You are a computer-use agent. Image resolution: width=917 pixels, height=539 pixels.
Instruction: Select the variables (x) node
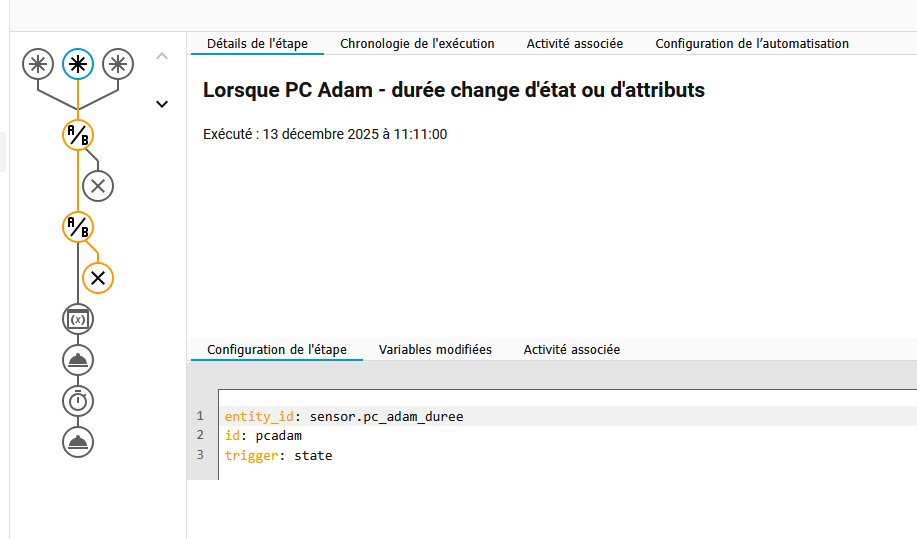(78, 319)
